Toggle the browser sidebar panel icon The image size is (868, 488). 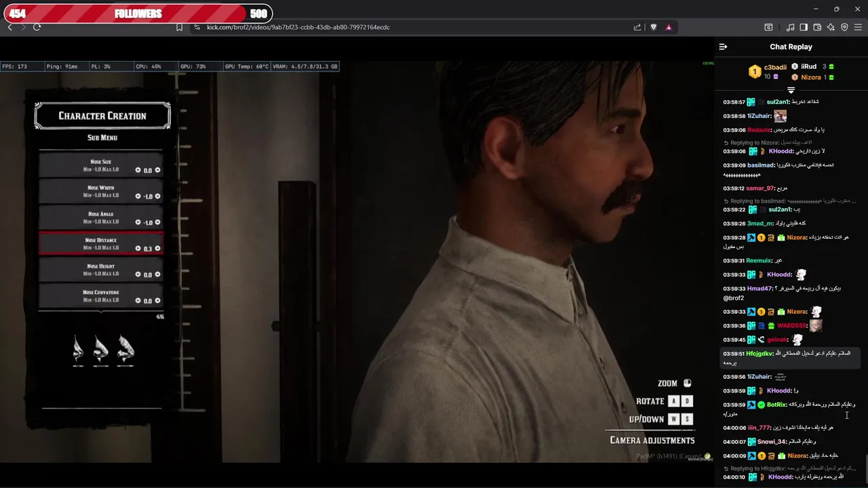(804, 27)
